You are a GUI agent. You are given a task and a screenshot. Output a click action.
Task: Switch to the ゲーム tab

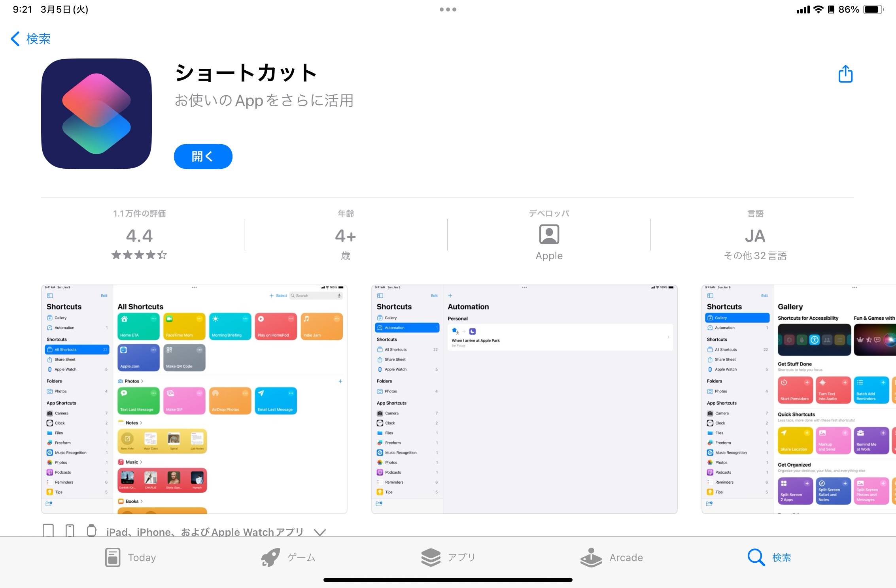pos(288,558)
